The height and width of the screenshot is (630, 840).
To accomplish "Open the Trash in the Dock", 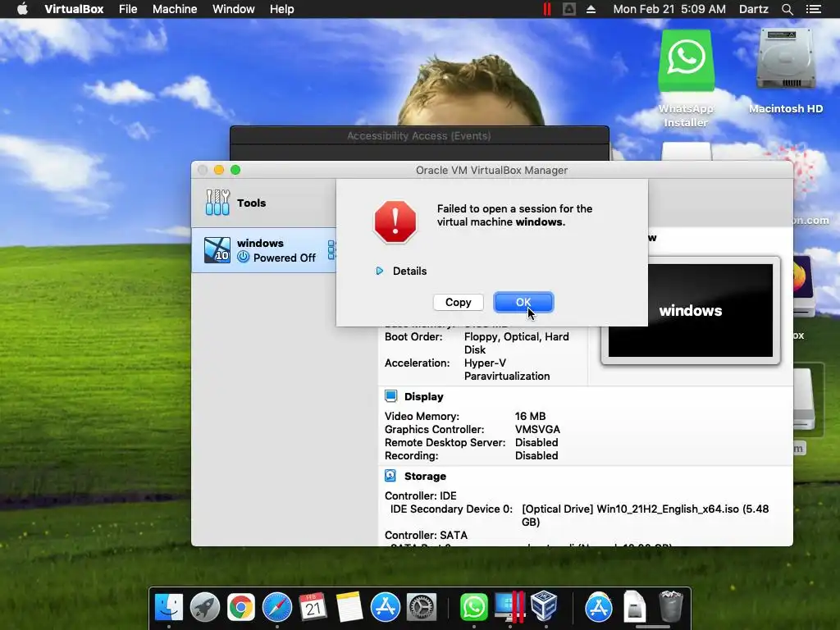I will [x=670, y=606].
